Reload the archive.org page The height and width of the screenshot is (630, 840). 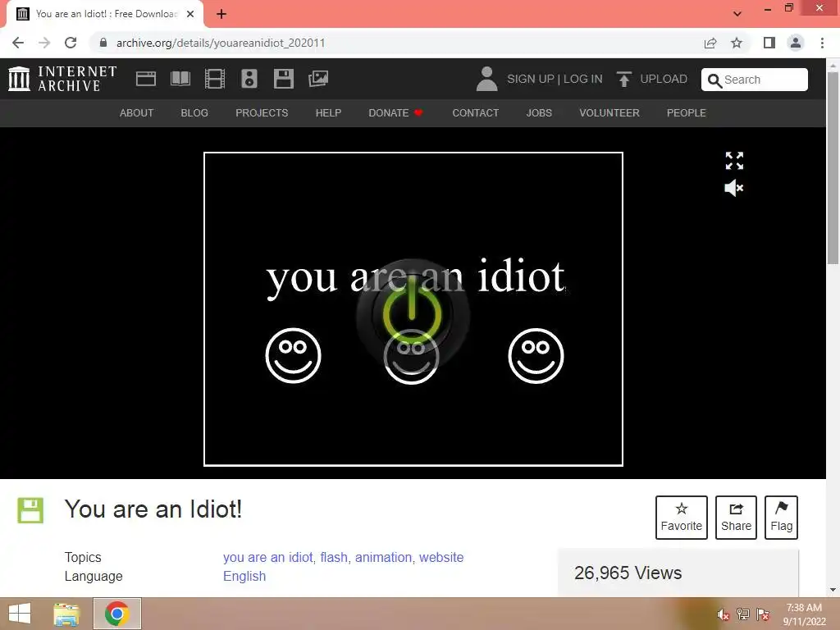71,43
